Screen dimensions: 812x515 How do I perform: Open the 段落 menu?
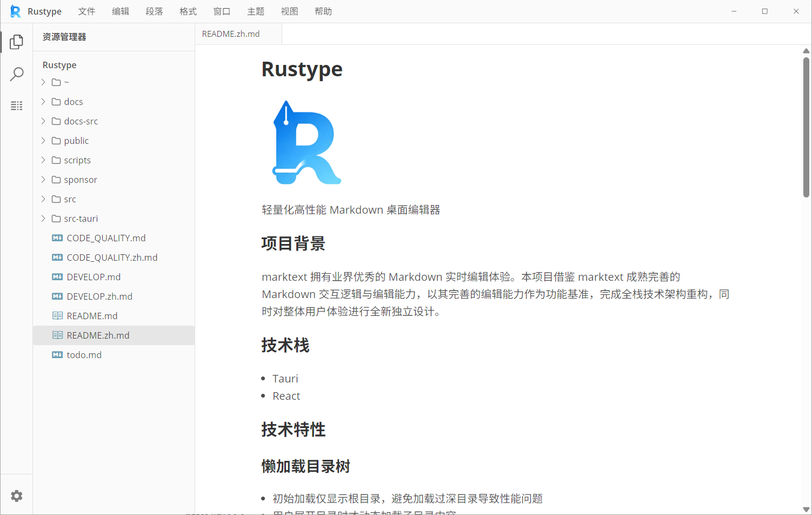coord(154,11)
